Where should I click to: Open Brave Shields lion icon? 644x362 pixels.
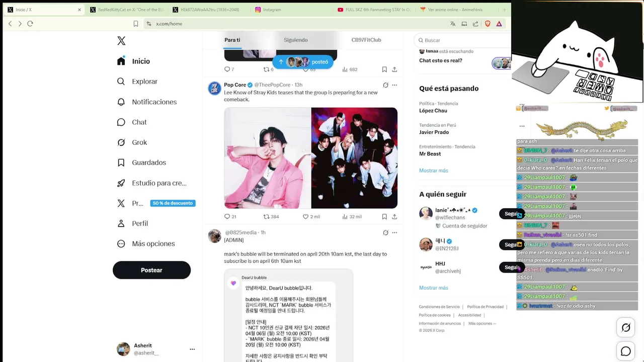point(488,24)
